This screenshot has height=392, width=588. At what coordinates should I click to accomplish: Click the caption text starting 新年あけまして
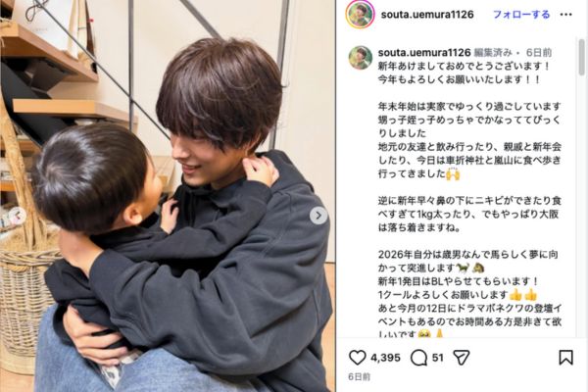[x=464, y=67]
